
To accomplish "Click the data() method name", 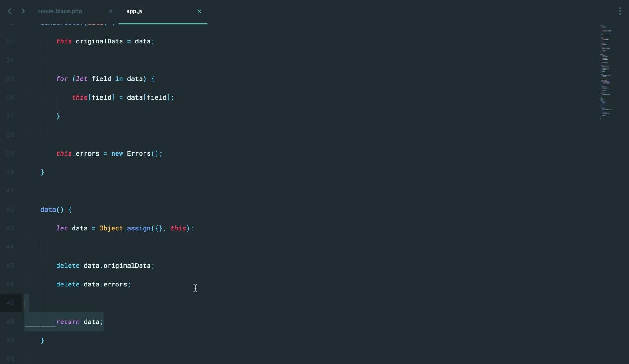I will click(x=48, y=210).
